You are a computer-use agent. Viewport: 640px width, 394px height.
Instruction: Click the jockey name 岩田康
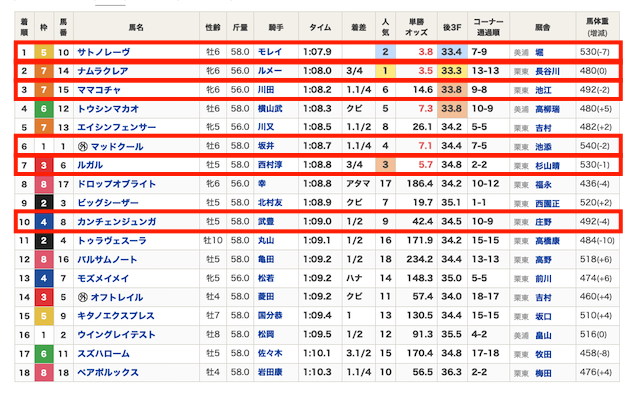tap(270, 372)
